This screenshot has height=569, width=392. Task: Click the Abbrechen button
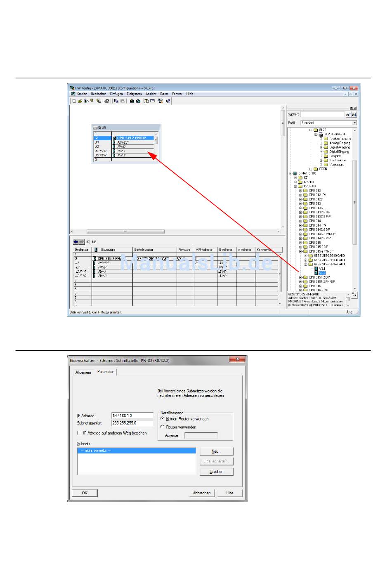click(202, 493)
